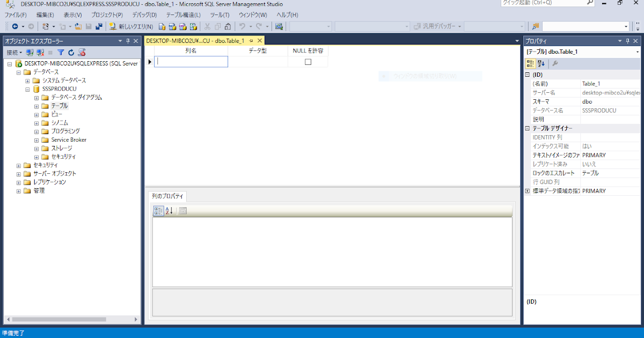644x338 pixels.
Task: Click the empty データ型 cell
Action: coord(258,62)
